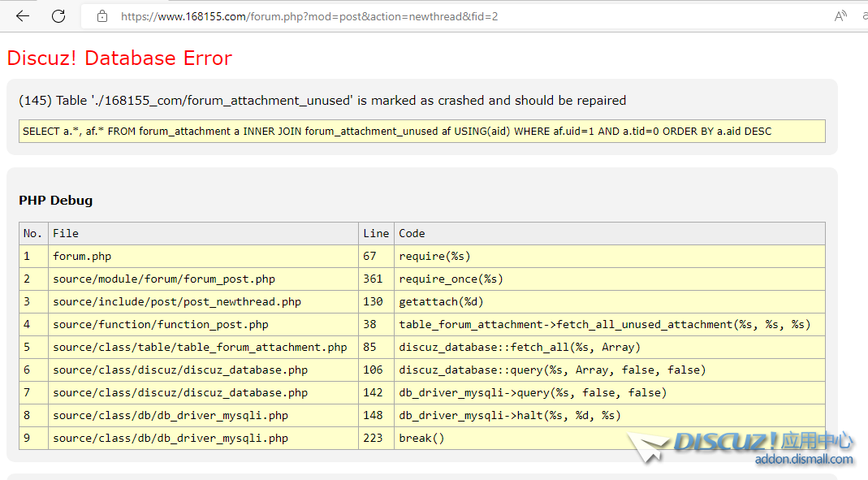868x480 pixels.
Task: Select the error message about the crashed table
Action: (322, 100)
